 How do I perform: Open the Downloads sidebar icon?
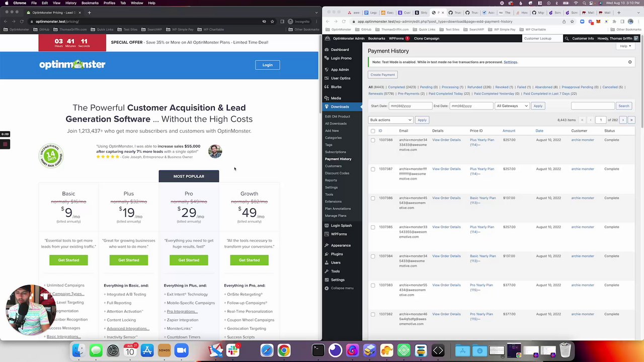tap(327, 107)
